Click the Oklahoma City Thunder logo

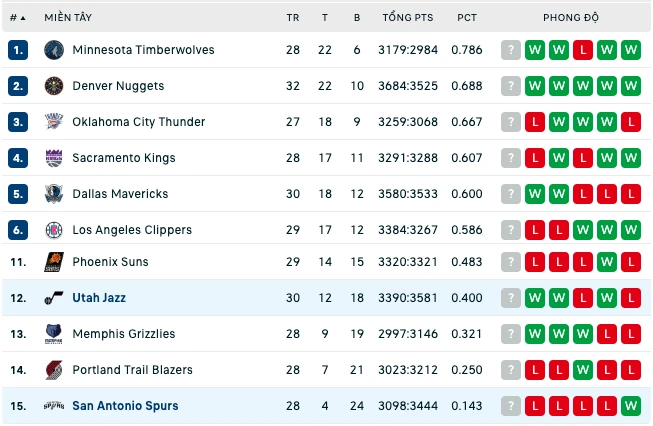tap(54, 122)
